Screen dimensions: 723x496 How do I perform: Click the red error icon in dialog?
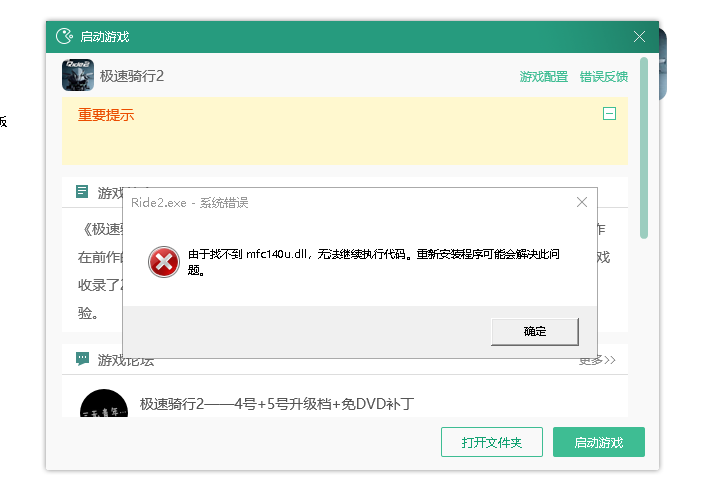164,262
